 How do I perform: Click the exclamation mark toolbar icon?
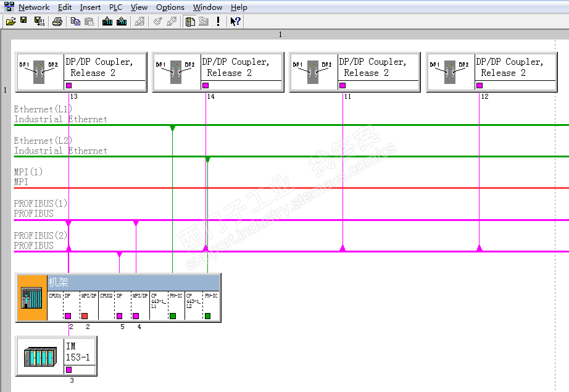[218, 22]
